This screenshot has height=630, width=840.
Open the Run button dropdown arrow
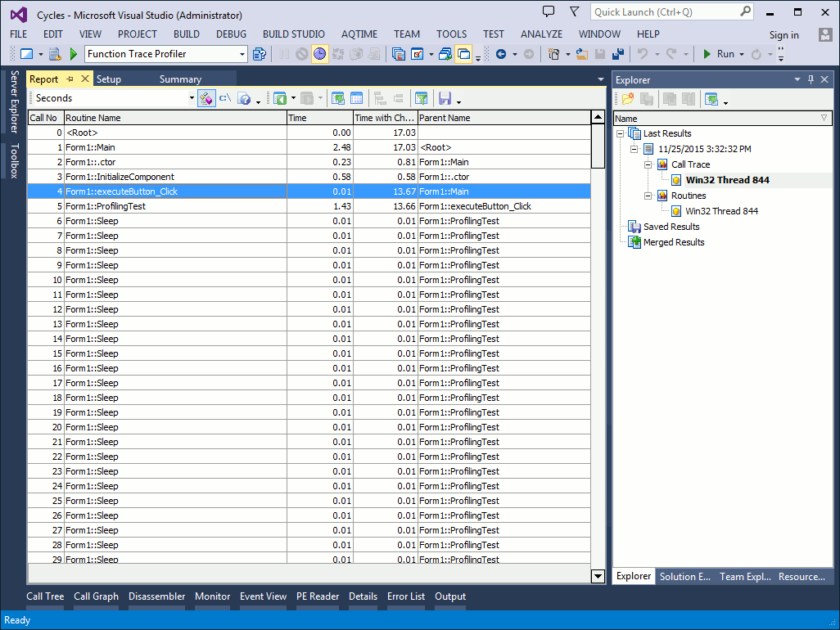[x=742, y=54]
